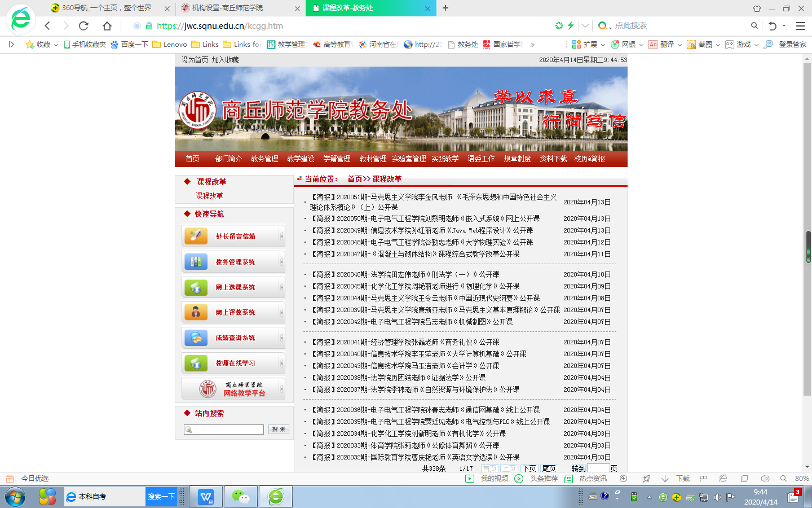Open the 扩展 extensions icon

576,44
